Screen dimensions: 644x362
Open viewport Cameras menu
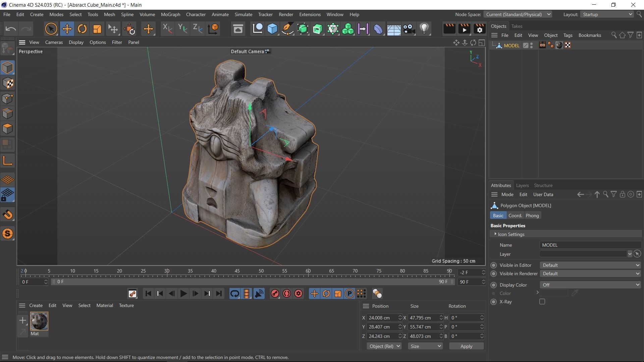coord(54,42)
